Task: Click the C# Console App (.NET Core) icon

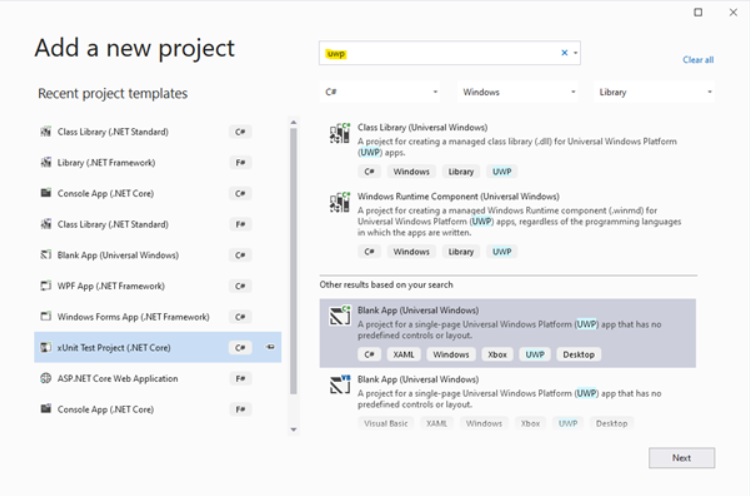Action: 46,193
